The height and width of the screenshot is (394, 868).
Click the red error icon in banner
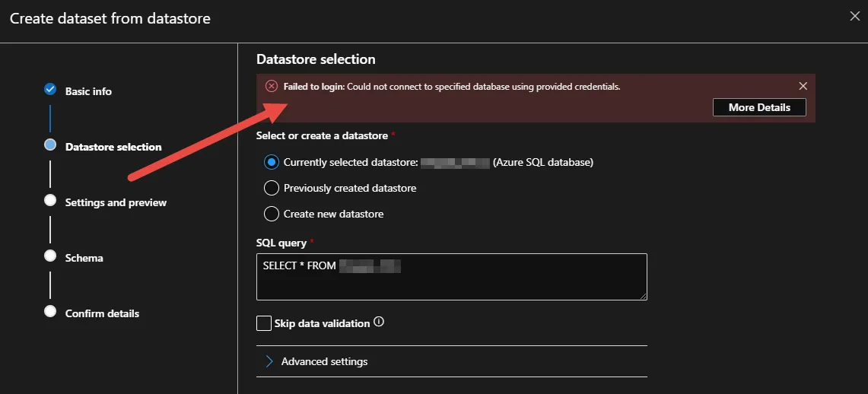pos(272,86)
